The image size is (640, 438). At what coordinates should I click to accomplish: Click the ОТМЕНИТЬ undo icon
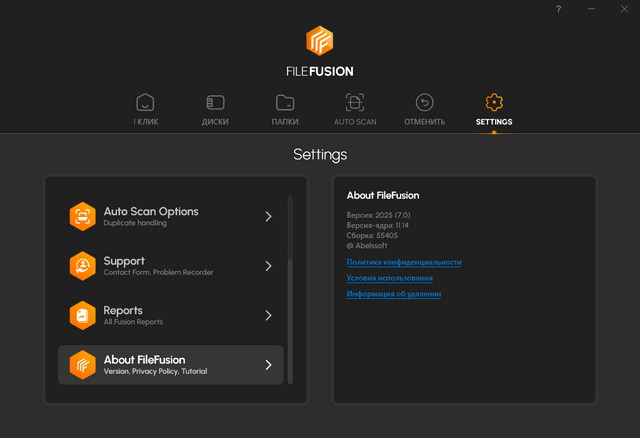point(424,103)
